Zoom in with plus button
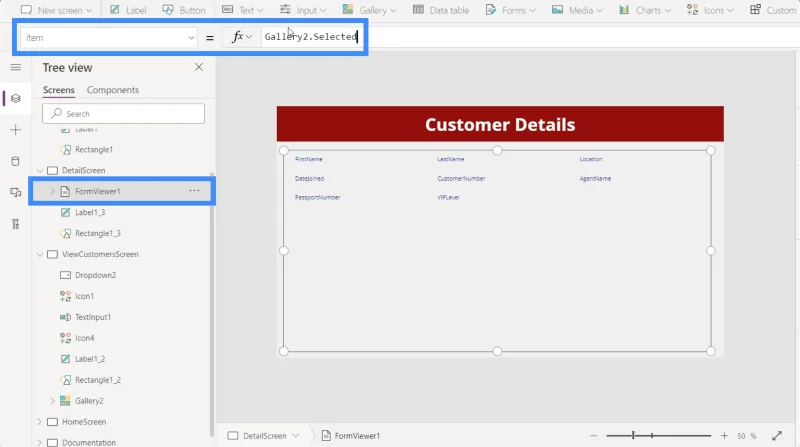 point(724,436)
